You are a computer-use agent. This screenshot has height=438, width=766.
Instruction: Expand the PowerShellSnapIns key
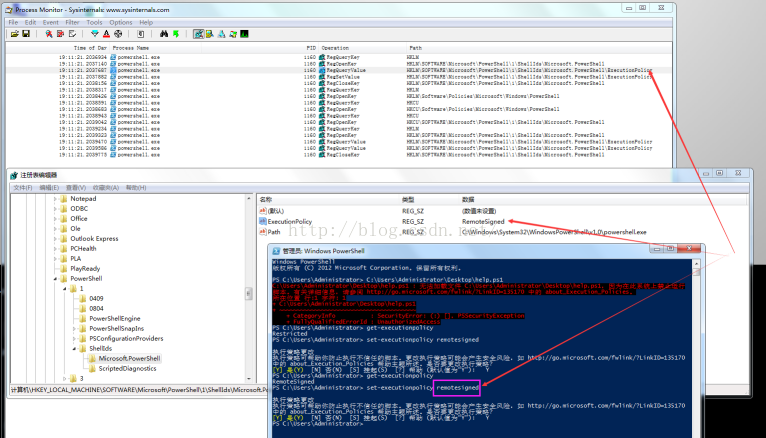pos(74,329)
